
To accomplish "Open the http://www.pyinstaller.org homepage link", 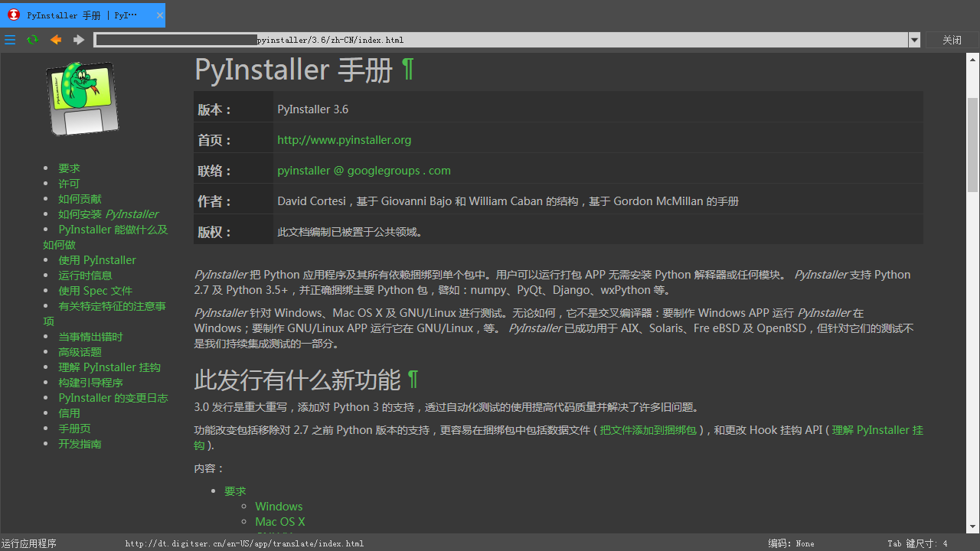I will tap(344, 139).
